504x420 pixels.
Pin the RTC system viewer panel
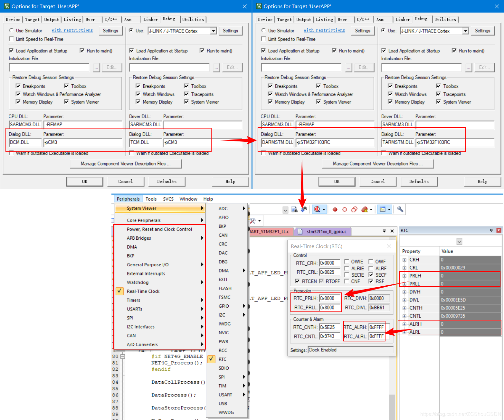[x=491, y=230]
